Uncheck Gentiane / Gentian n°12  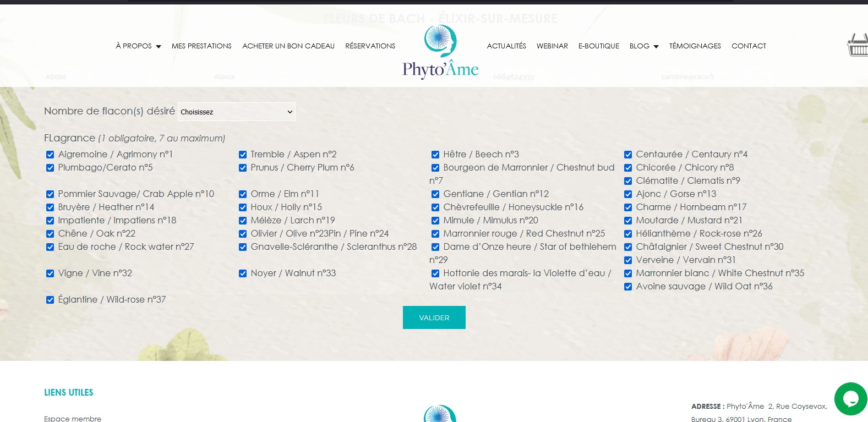[435, 194]
